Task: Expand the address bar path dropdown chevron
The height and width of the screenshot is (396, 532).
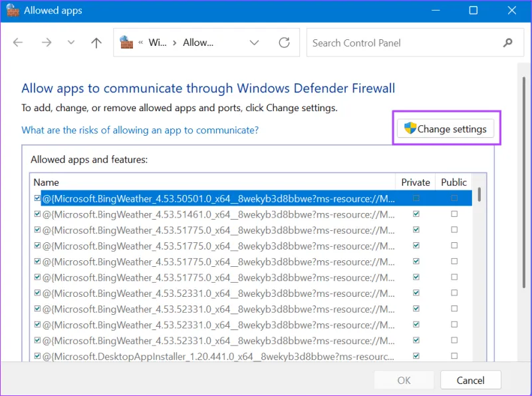Action: click(x=254, y=42)
